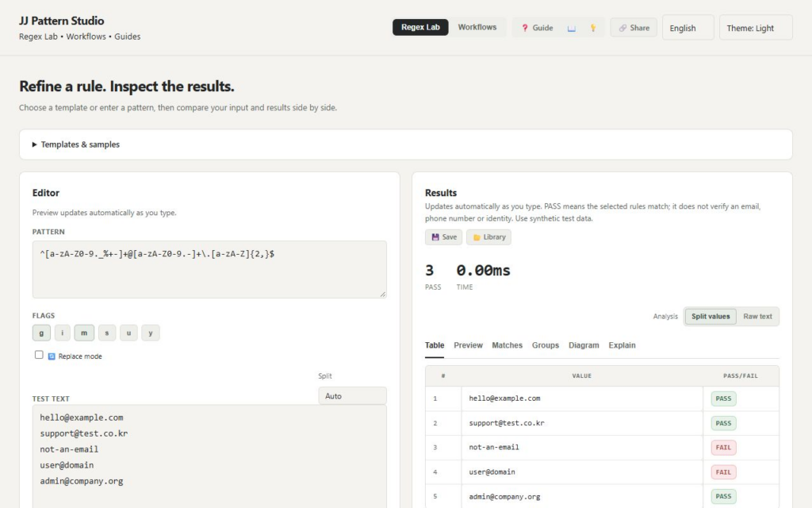This screenshot has height=508, width=812.
Task: Click the Results heading
Action: coord(441,193)
